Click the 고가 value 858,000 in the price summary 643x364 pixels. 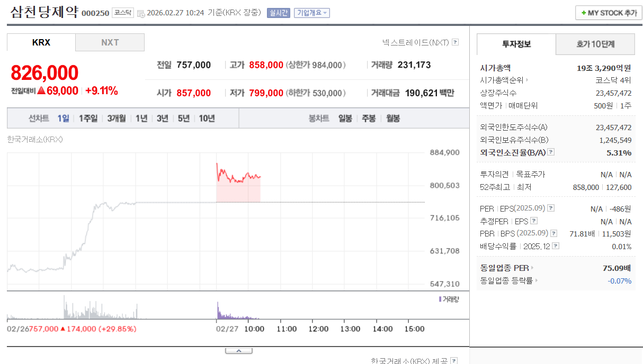[x=266, y=65]
